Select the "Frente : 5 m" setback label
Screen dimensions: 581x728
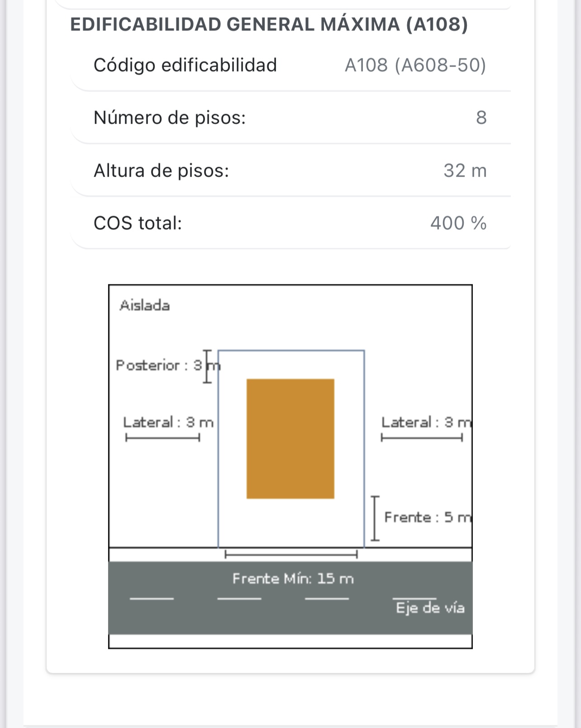tap(427, 517)
